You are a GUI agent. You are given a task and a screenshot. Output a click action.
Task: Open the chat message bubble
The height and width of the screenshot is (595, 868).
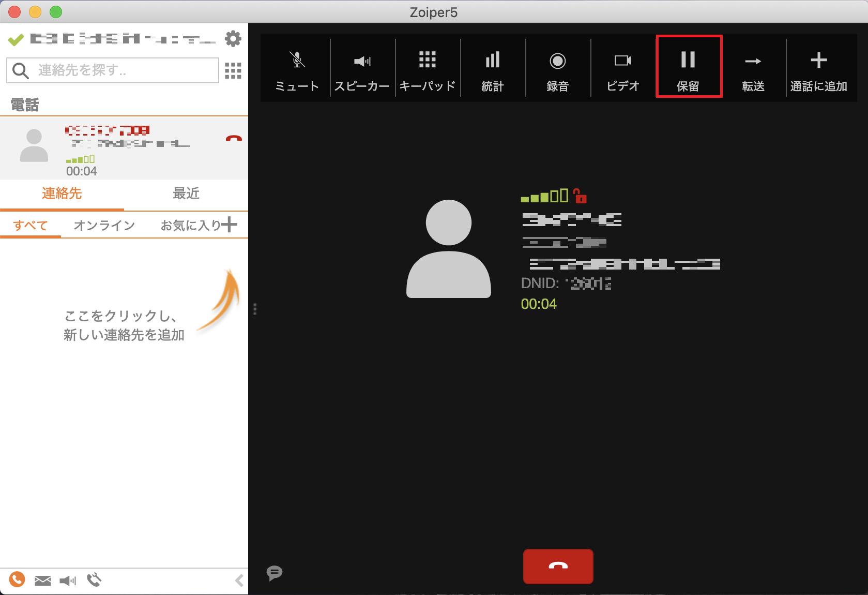click(x=275, y=573)
